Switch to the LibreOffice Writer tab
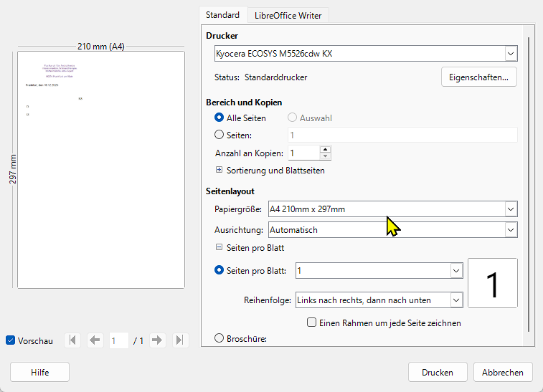Image resolution: width=543 pixels, height=392 pixels. tap(288, 15)
